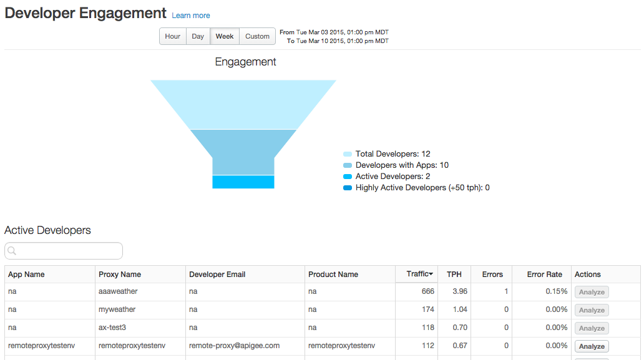Focus the Active Developers search field
The image size is (644, 360).
click(x=69, y=251)
